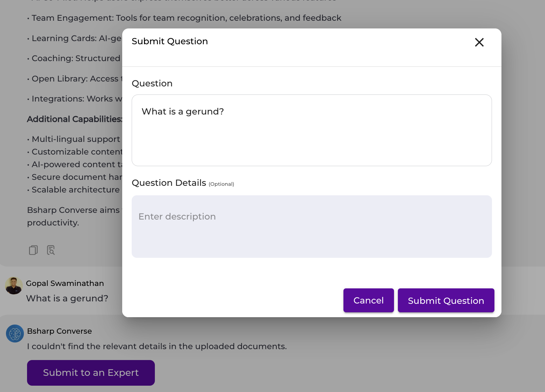
Task: Click the 'What is a gerund?' chat message
Action: [67, 298]
